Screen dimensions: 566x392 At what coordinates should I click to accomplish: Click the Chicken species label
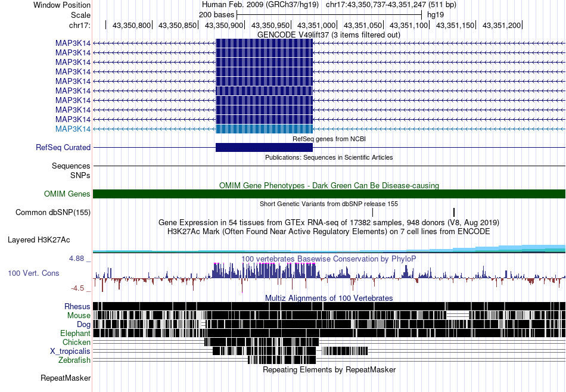click(x=76, y=342)
